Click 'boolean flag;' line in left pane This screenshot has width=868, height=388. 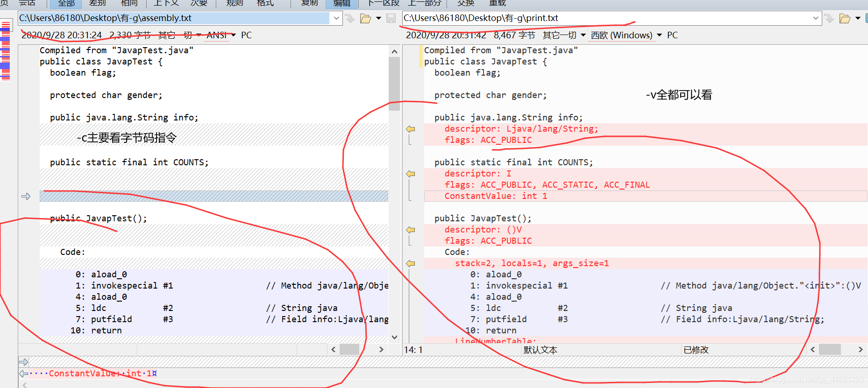coord(83,73)
